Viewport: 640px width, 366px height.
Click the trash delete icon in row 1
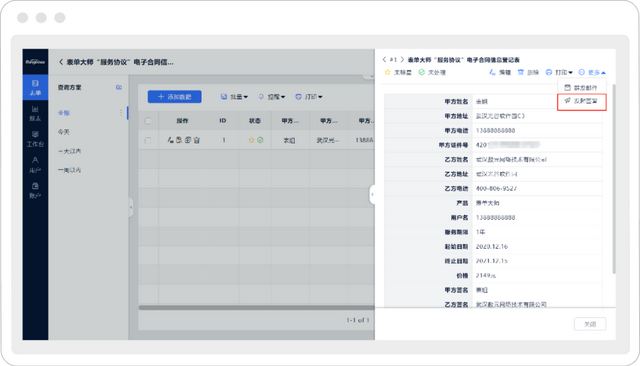tap(196, 140)
